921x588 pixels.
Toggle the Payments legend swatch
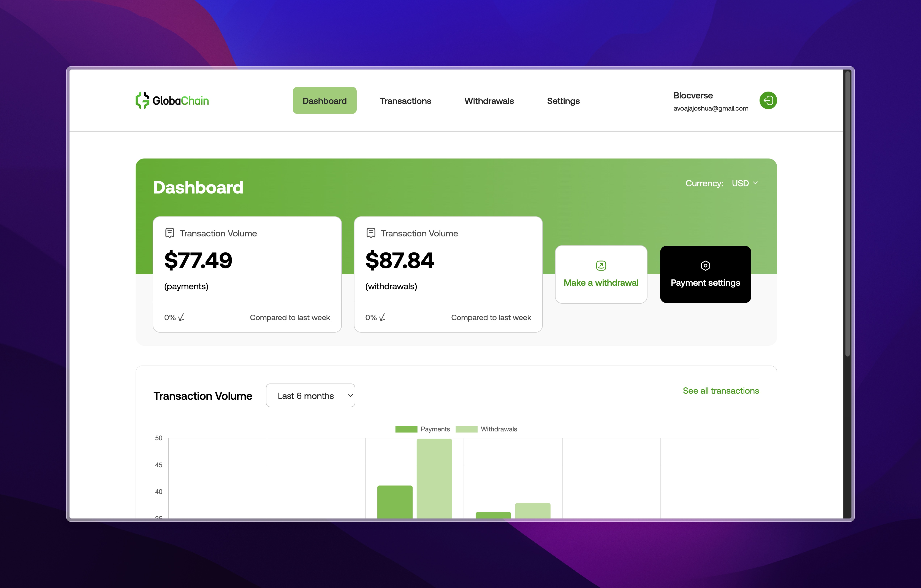(x=406, y=429)
